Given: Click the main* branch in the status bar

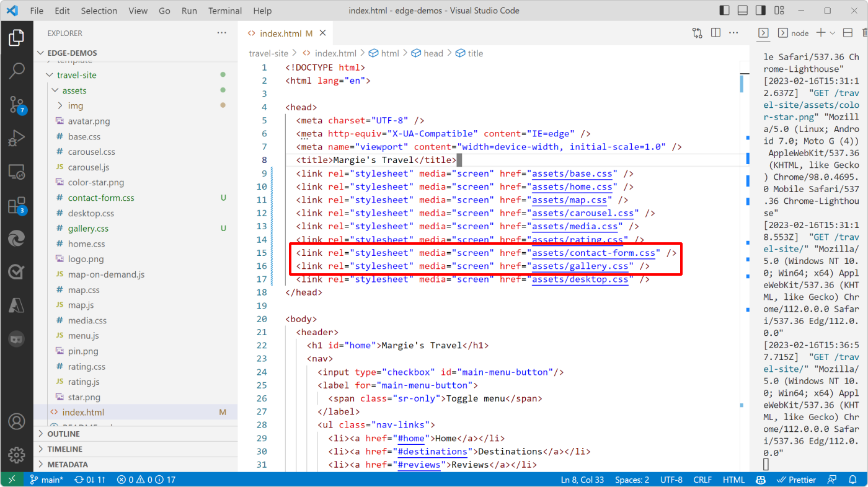Looking at the screenshot, I should point(46,479).
